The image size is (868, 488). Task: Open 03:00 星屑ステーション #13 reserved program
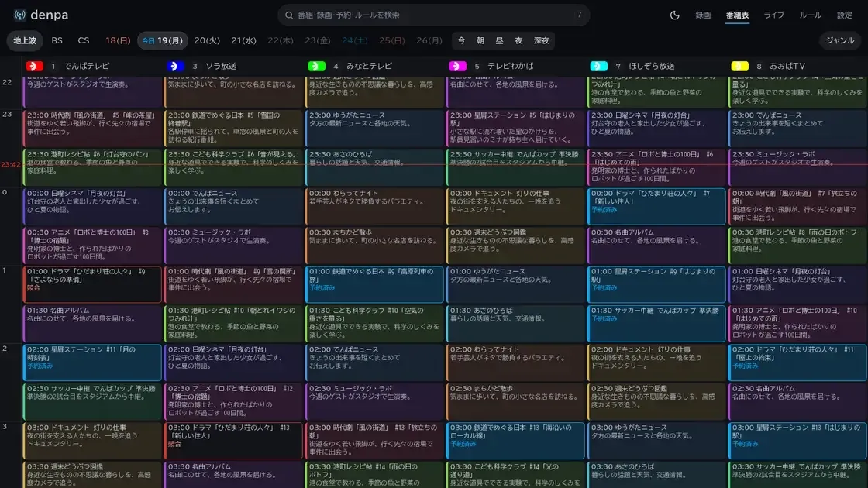(797, 441)
